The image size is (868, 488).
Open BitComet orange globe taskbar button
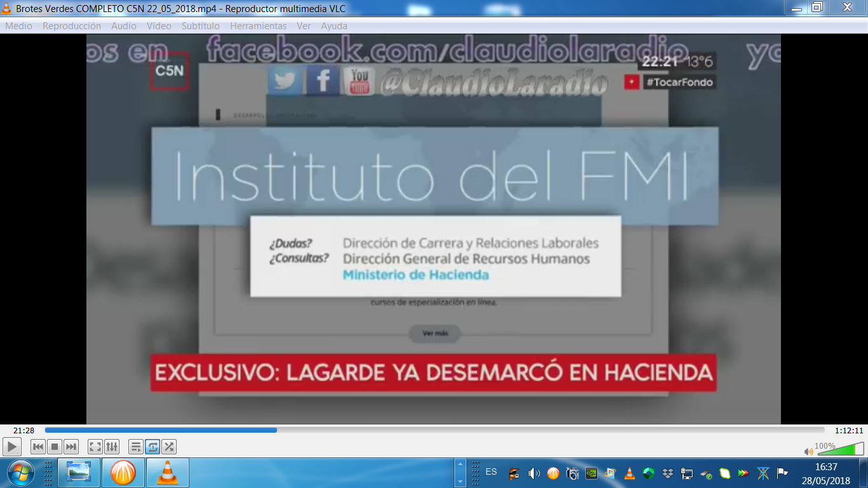(x=123, y=473)
